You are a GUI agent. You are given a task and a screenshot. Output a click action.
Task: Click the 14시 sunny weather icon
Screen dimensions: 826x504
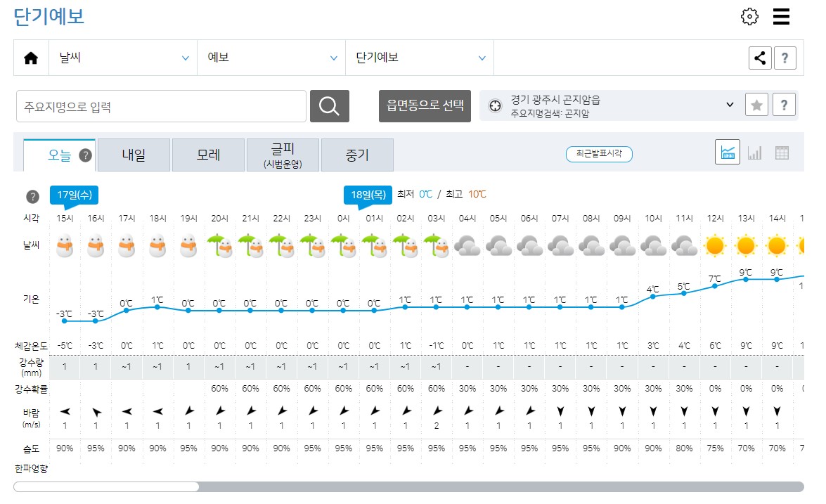[777, 246]
